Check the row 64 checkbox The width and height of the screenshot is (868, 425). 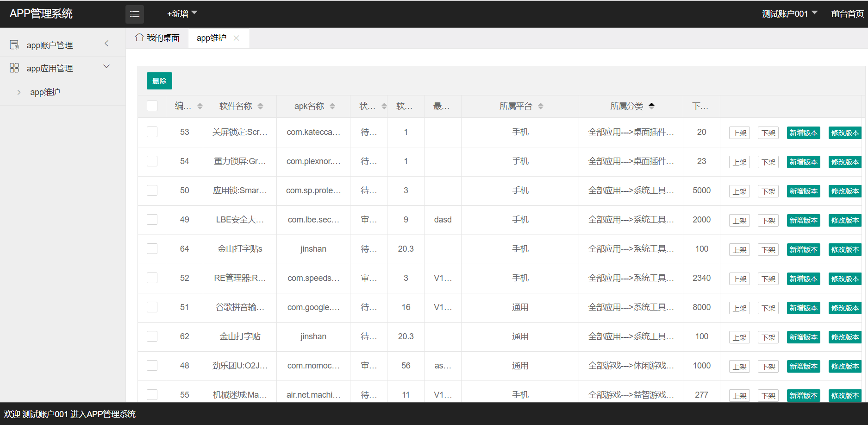click(x=152, y=249)
